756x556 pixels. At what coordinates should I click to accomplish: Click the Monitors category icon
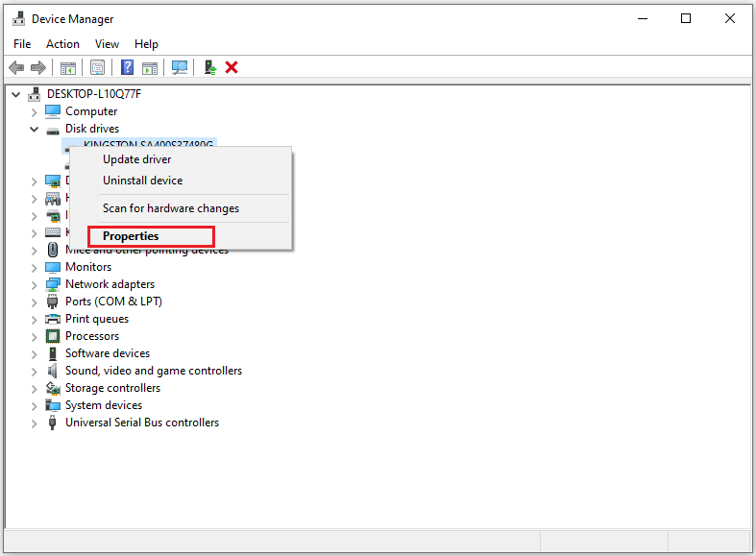pos(53,267)
